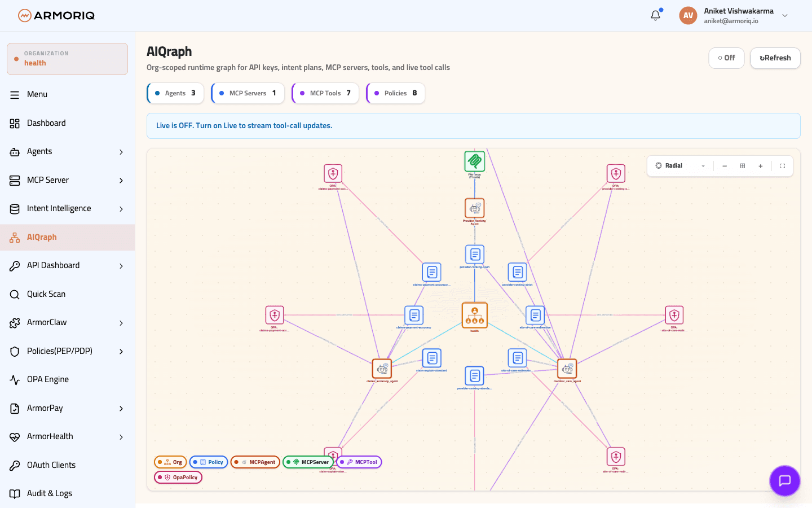This screenshot has width=812, height=508.
Task: Toggle MCPTool legend filter
Action: (x=359, y=462)
